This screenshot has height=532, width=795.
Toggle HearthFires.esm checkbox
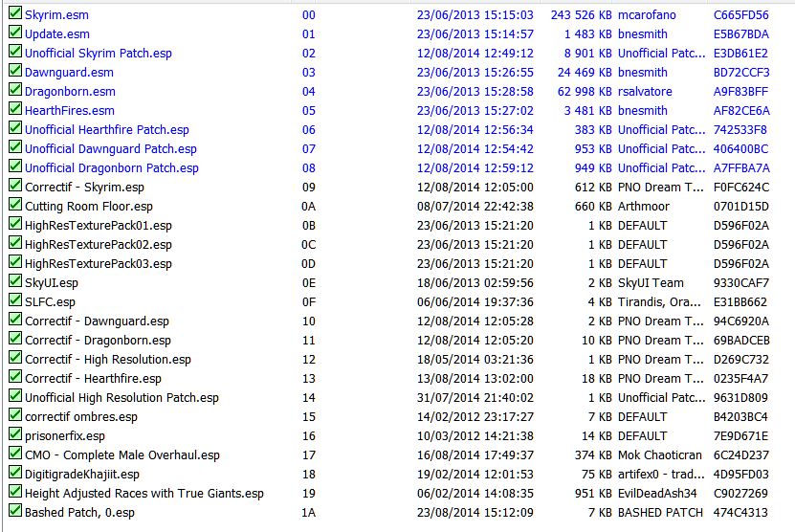coord(15,109)
